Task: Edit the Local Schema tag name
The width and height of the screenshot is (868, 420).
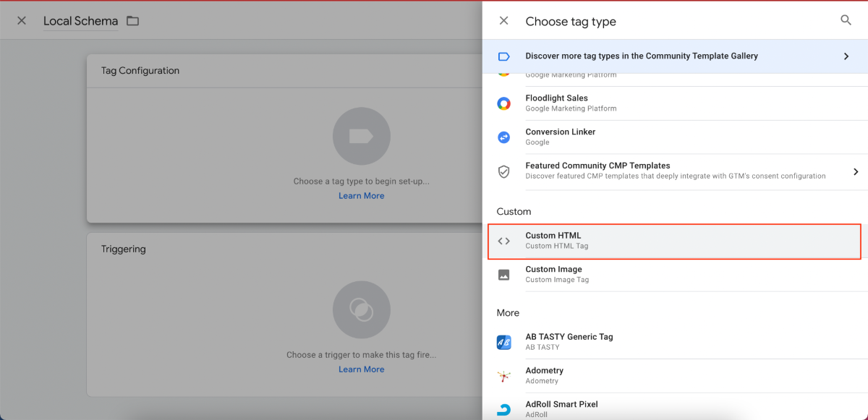Action: 80,21
